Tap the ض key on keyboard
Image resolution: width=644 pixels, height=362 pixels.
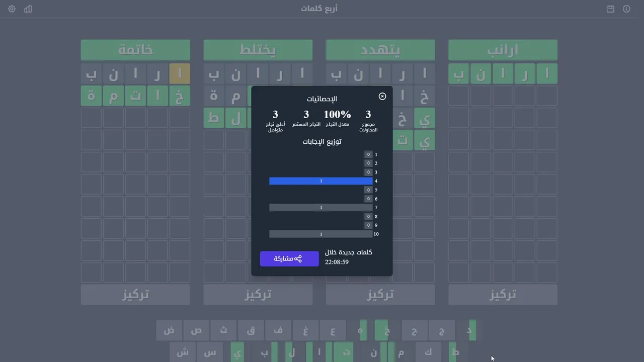click(x=169, y=330)
